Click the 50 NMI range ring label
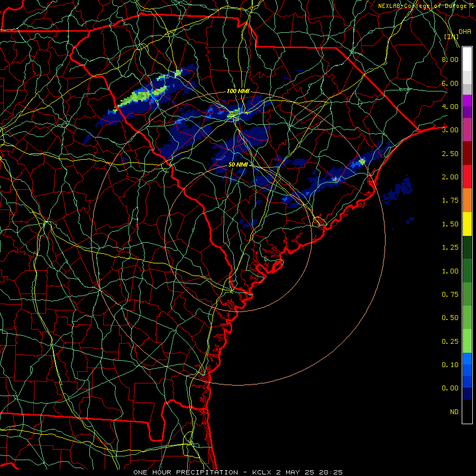The width and height of the screenshot is (476, 476). (238, 164)
